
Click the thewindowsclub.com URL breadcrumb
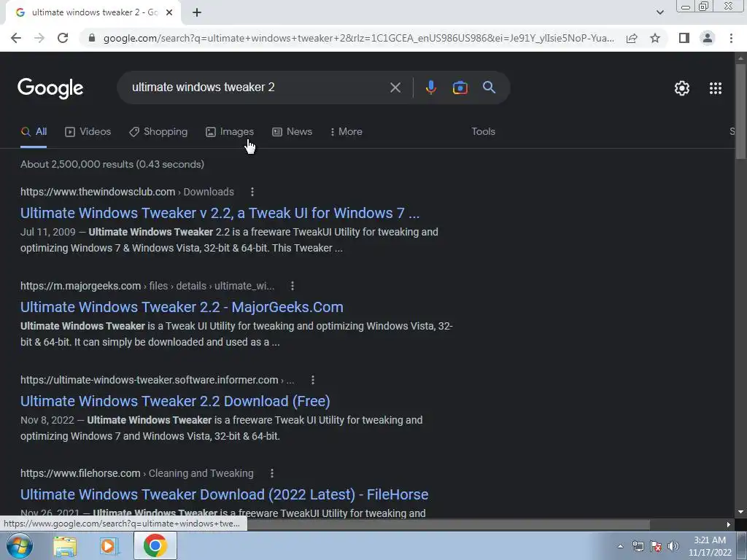coord(127,192)
